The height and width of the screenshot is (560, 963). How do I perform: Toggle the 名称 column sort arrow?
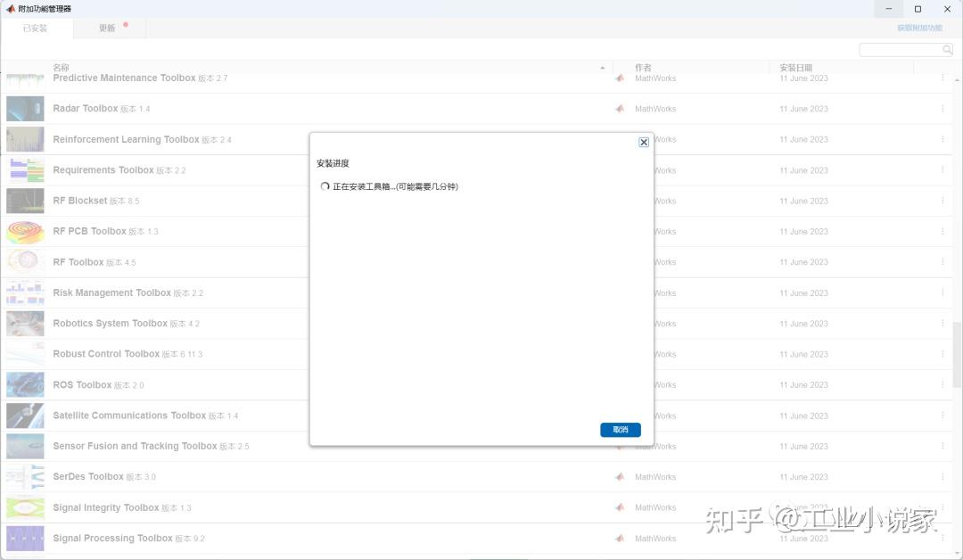coord(603,67)
